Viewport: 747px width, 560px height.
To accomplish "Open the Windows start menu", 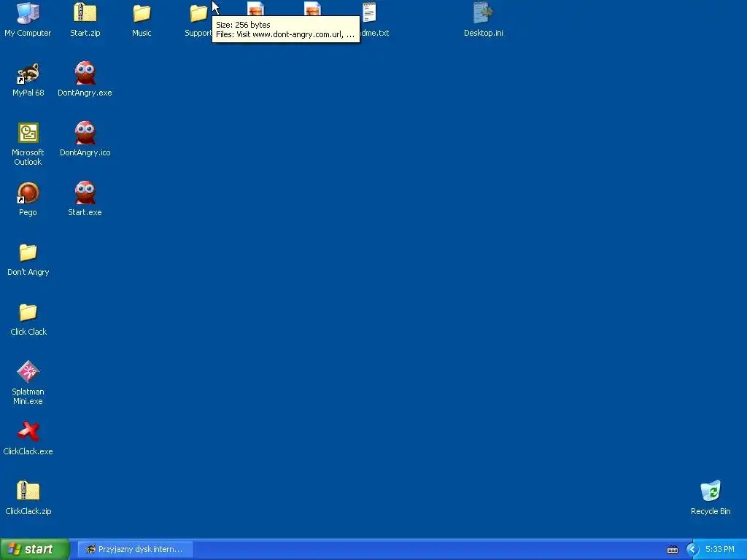I will click(34, 549).
